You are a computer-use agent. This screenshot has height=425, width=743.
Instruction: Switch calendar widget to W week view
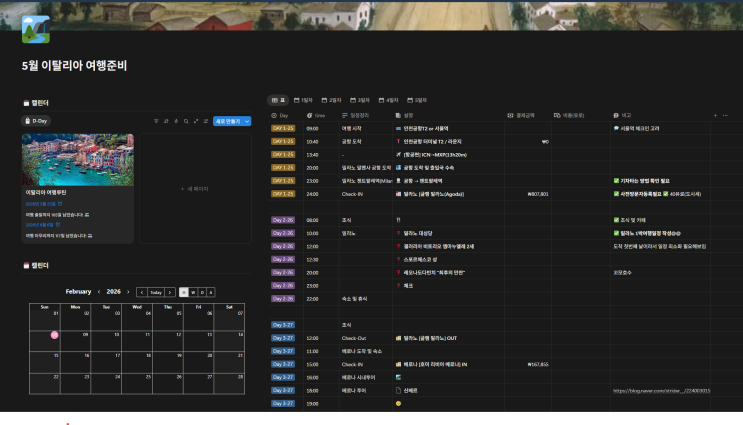[x=193, y=292]
